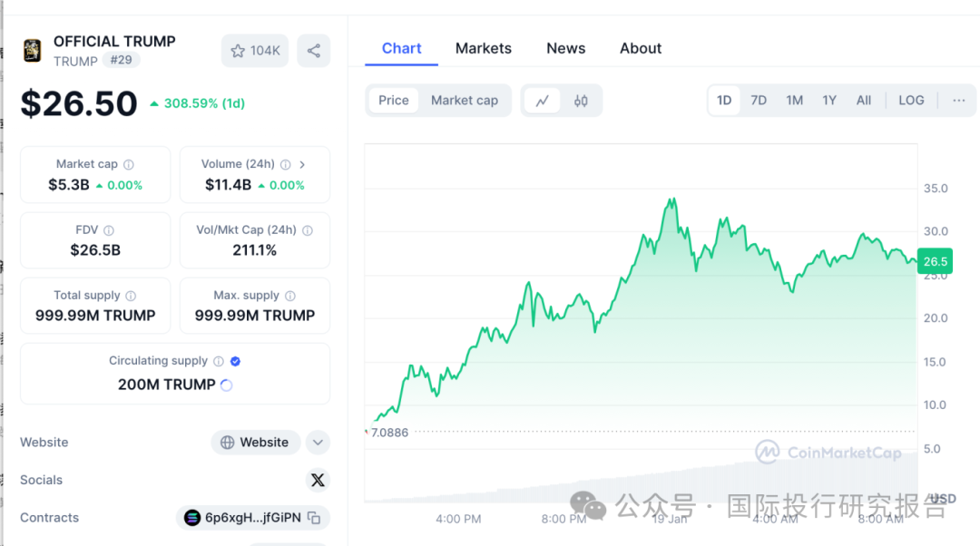The width and height of the screenshot is (980, 546).
Task: Click the verified badge on Circulating supply
Action: [235, 360]
